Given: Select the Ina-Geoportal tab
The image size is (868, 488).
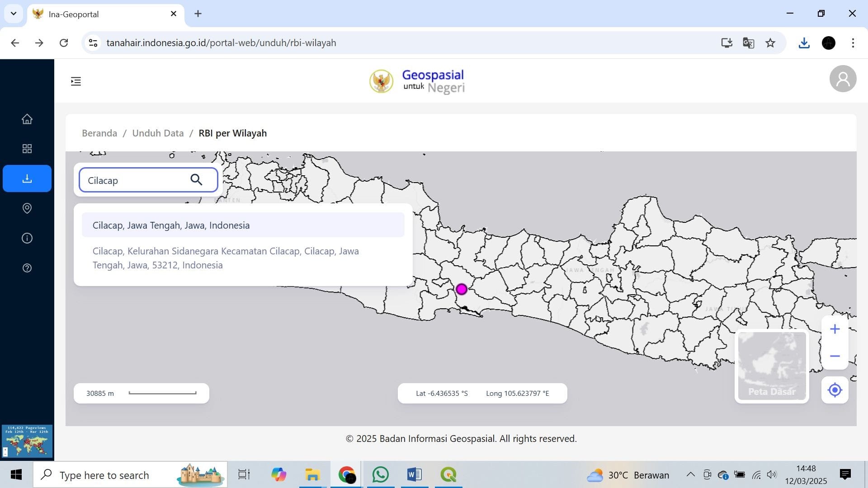Looking at the screenshot, I should pyautogui.click(x=106, y=14).
